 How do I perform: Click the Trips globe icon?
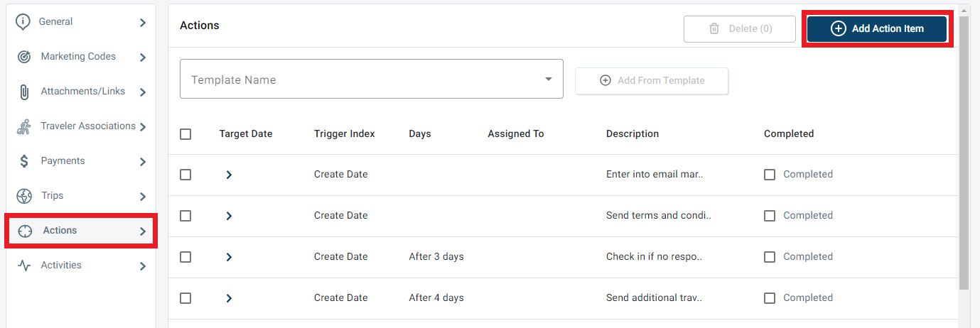click(x=24, y=196)
